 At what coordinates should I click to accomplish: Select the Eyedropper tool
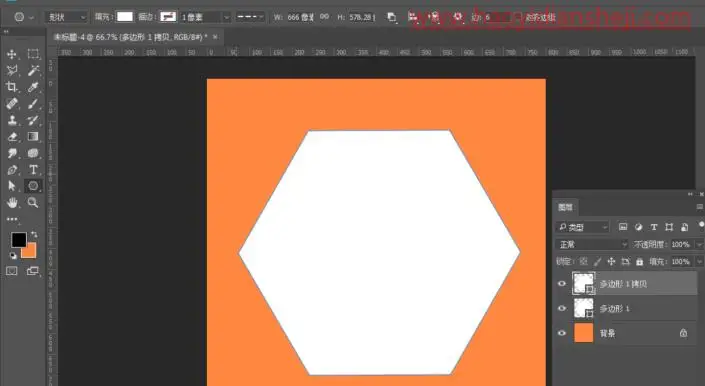pyautogui.click(x=33, y=87)
